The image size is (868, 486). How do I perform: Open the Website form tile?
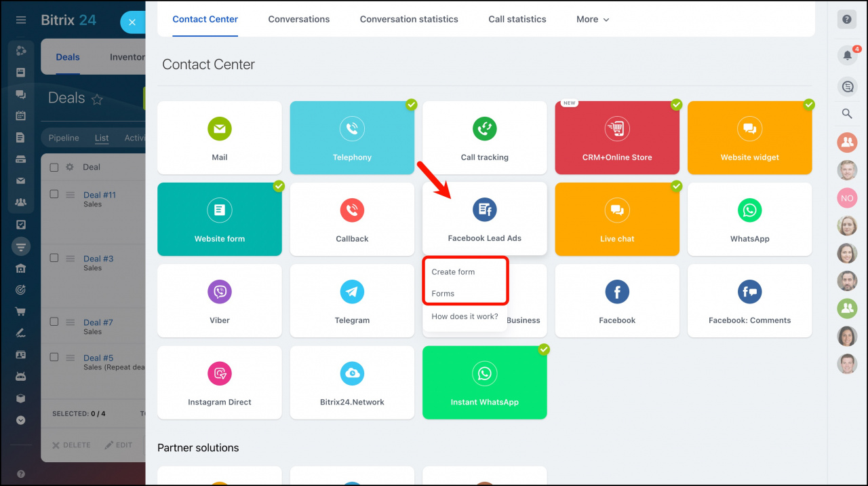click(220, 219)
